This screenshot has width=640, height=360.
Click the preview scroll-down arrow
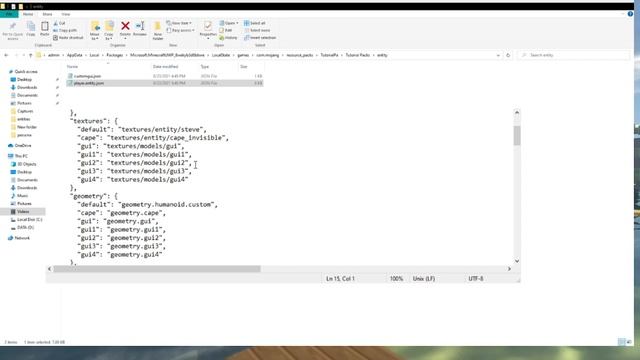517,261
